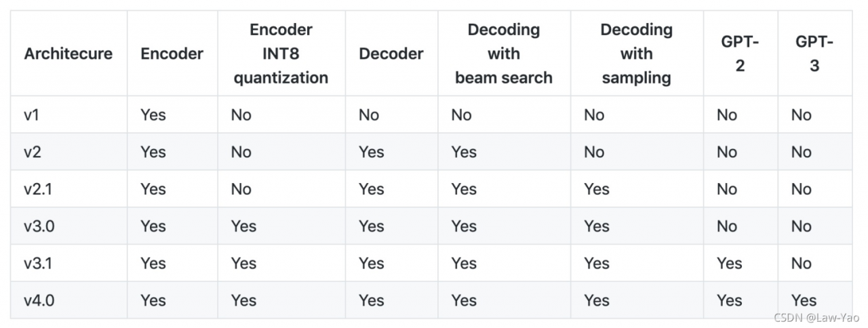The height and width of the screenshot is (328, 868).
Task: Click the Architecure column header
Action: pos(68,54)
